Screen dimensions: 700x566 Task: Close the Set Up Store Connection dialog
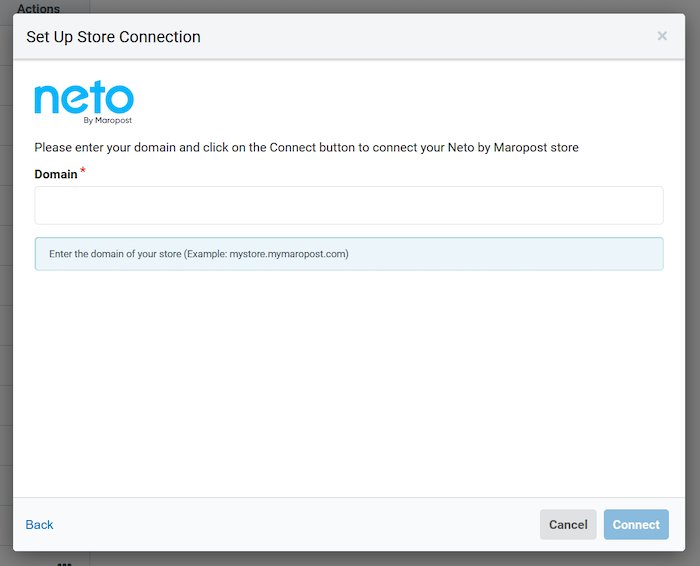[662, 36]
